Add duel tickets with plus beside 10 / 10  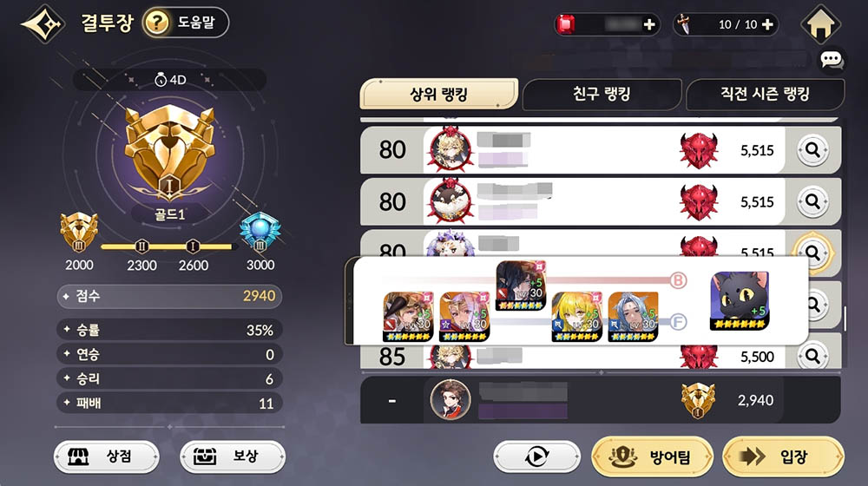click(x=767, y=24)
